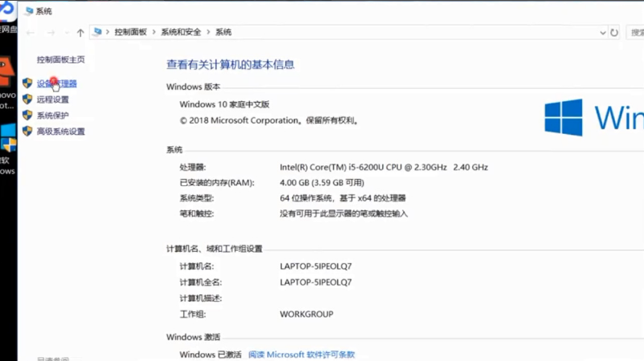This screenshot has width=644, height=361.
Task: Click the shield icon beside 系统保护
Action: [27, 116]
